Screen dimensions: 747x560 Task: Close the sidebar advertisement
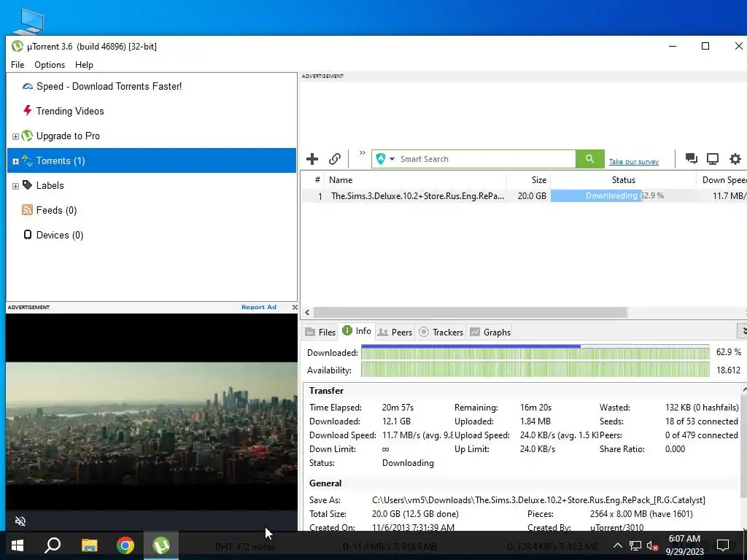coord(295,307)
